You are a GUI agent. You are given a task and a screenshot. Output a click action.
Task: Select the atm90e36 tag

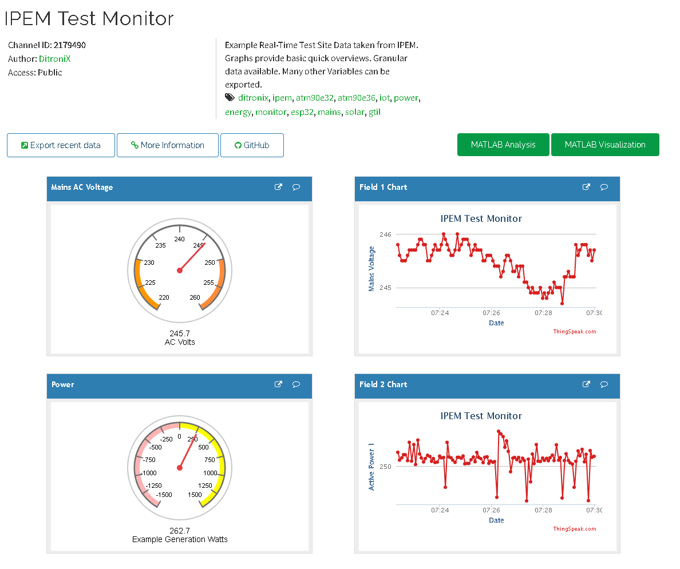click(356, 98)
